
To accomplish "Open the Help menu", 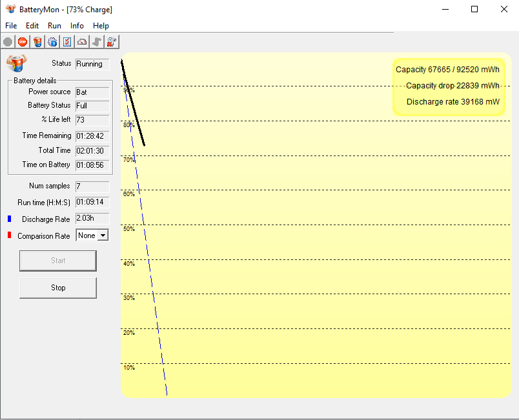I will pyautogui.click(x=101, y=26).
